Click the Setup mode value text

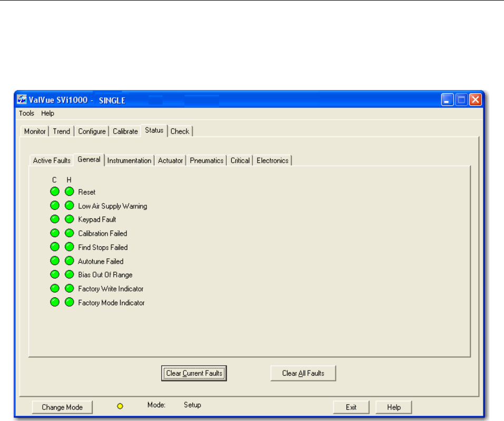(192, 405)
